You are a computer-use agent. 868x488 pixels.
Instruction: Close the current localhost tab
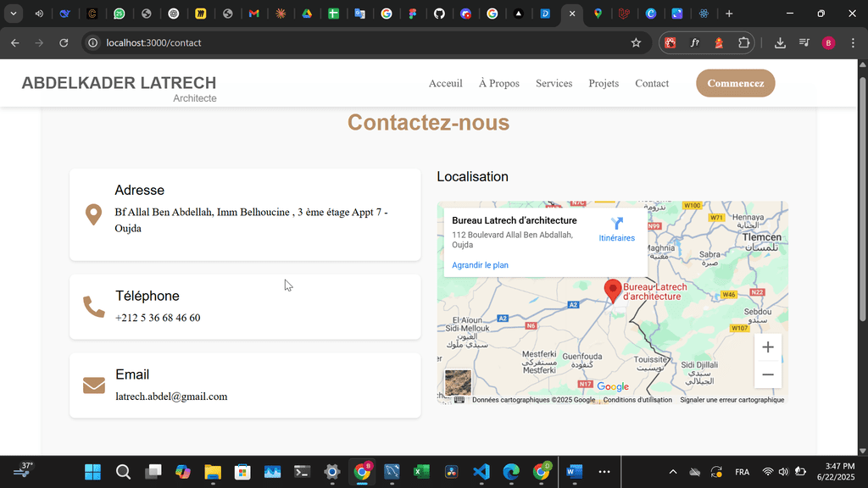coord(572,14)
